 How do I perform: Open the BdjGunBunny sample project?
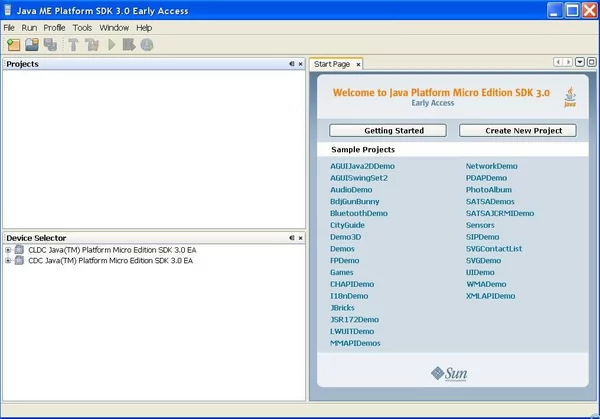(x=355, y=202)
